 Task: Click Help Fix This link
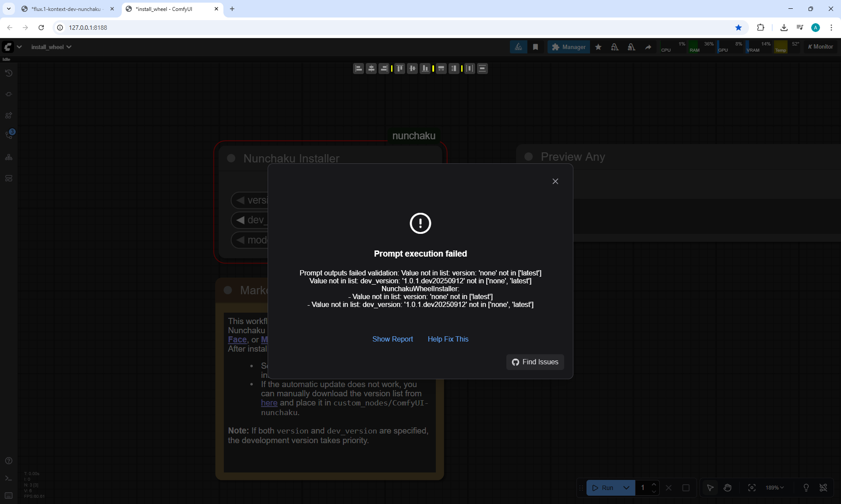click(x=448, y=339)
